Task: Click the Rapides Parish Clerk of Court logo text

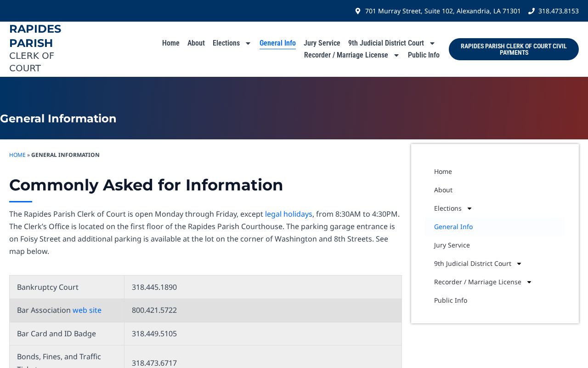Action: 35,48
